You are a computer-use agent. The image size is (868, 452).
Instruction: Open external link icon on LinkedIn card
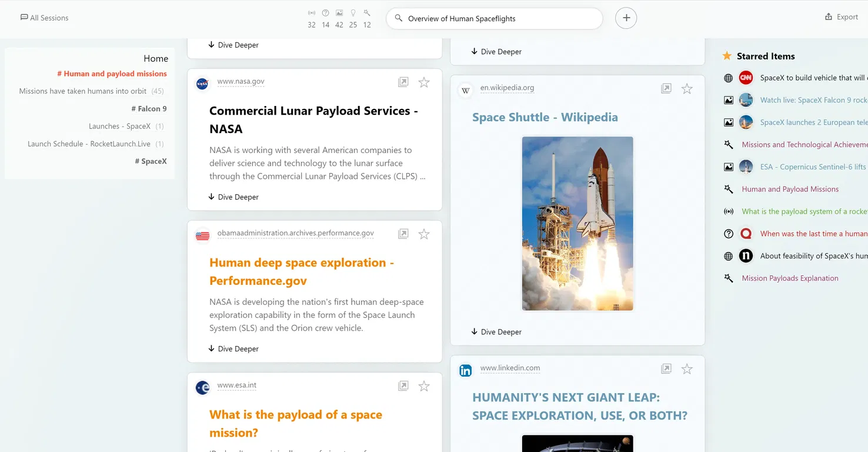[666, 369]
